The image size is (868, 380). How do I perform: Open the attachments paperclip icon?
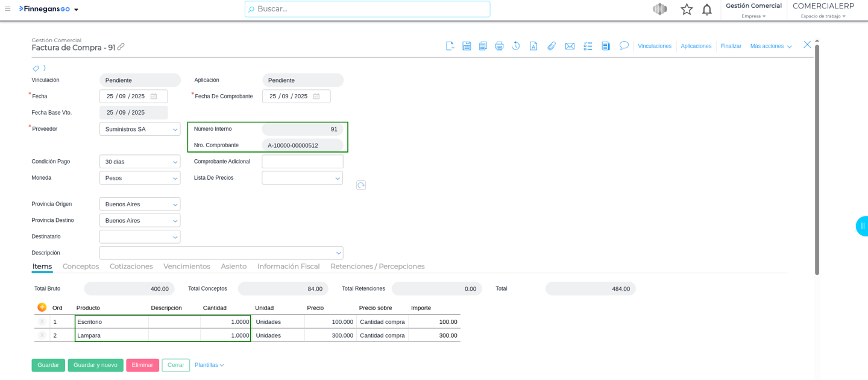[x=551, y=46]
